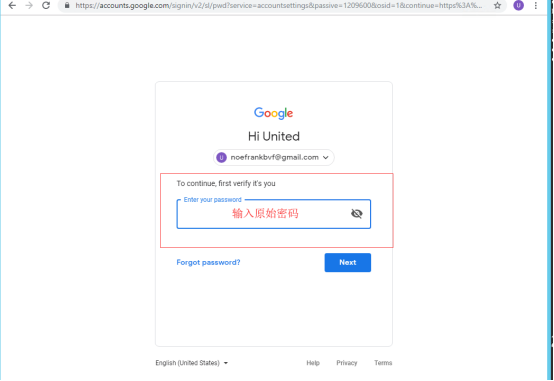
Task: Click the purple U avatar beside the email
Action: (x=222, y=157)
